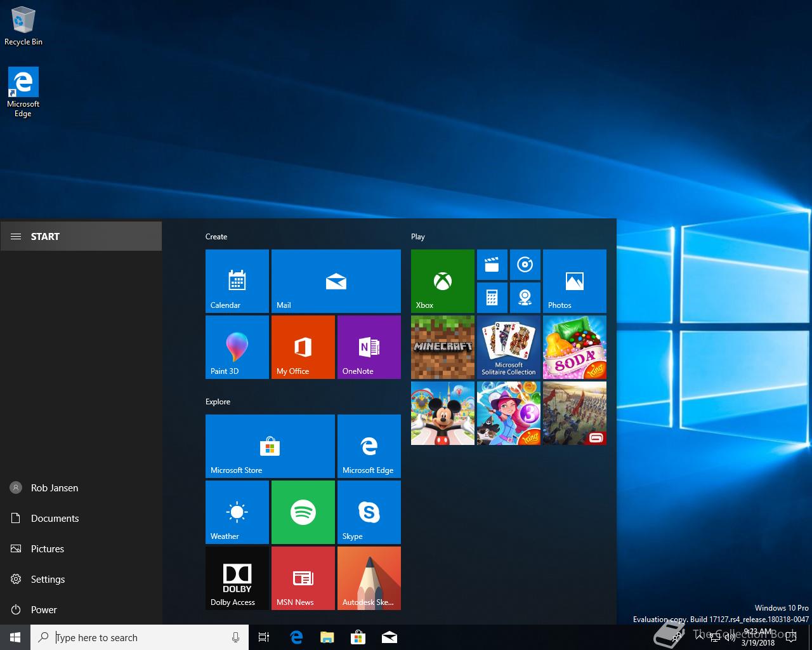Launch the Candy Crush Soda tile

pos(575,347)
